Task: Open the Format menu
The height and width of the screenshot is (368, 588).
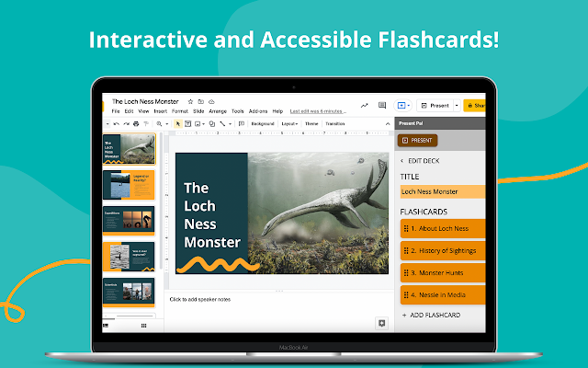Action: click(x=180, y=111)
